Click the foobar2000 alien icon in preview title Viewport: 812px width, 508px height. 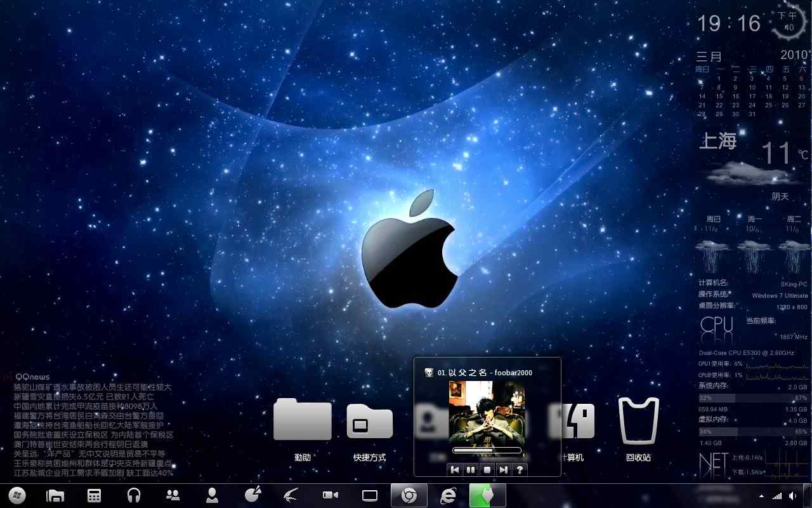click(x=429, y=373)
